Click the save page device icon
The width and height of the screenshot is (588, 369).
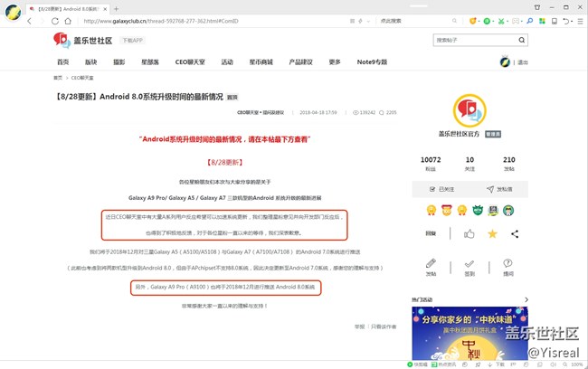coord(555,21)
